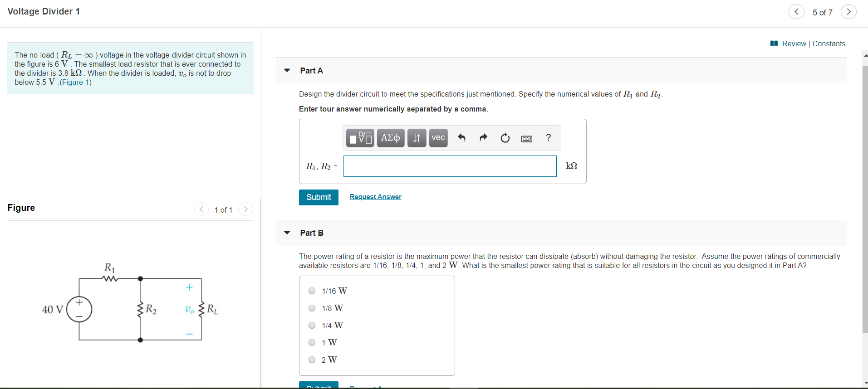Click the page vertical scrollbar
Viewport: 868px width, 389px height.
[865, 199]
